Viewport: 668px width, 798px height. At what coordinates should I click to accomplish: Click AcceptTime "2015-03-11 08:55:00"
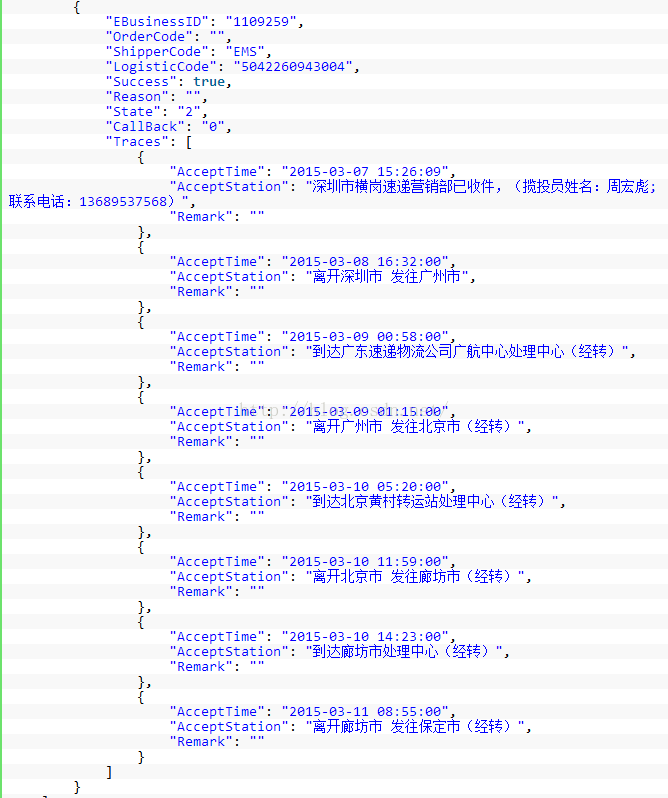[365, 712]
